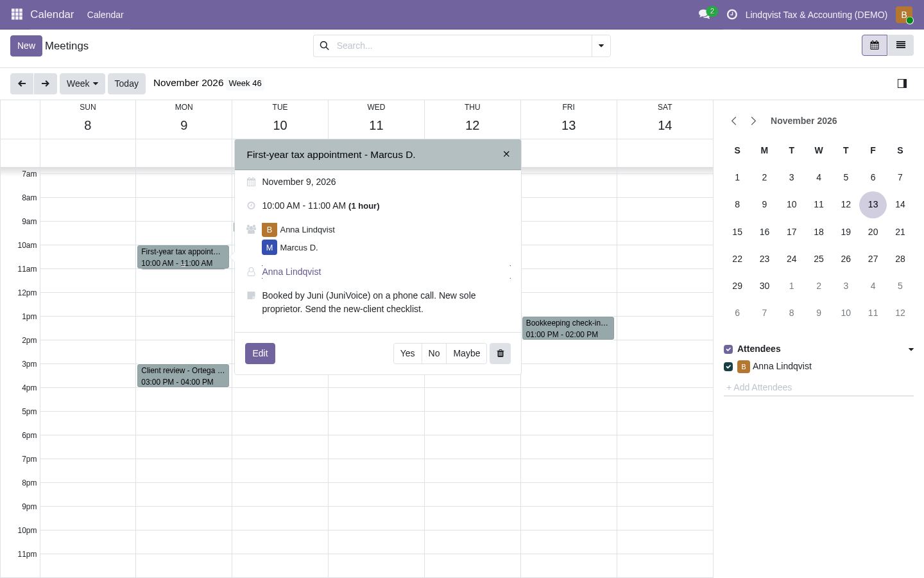Show previous month in mini calendar
924x578 pixels.
click(734, 121)
